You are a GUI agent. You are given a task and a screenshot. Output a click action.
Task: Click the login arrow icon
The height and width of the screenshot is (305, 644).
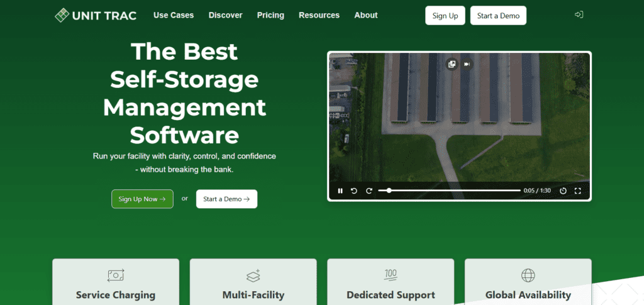coord(579,14)
